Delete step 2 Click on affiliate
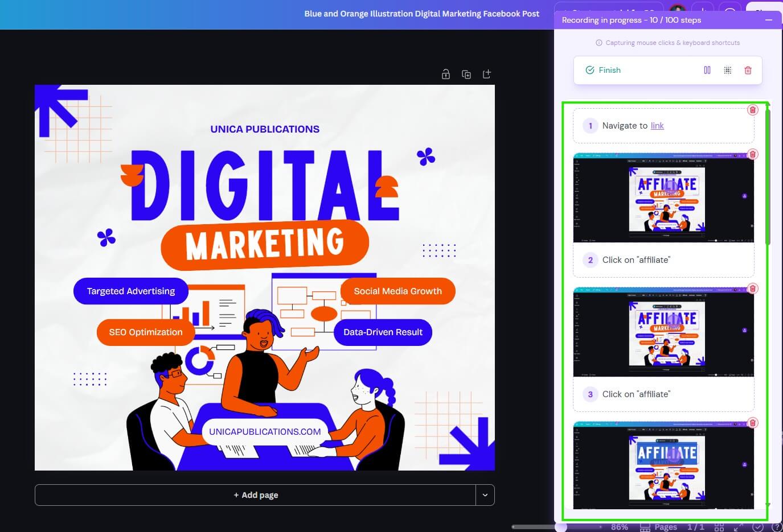 pyautogui.click(x=753, y=154)
